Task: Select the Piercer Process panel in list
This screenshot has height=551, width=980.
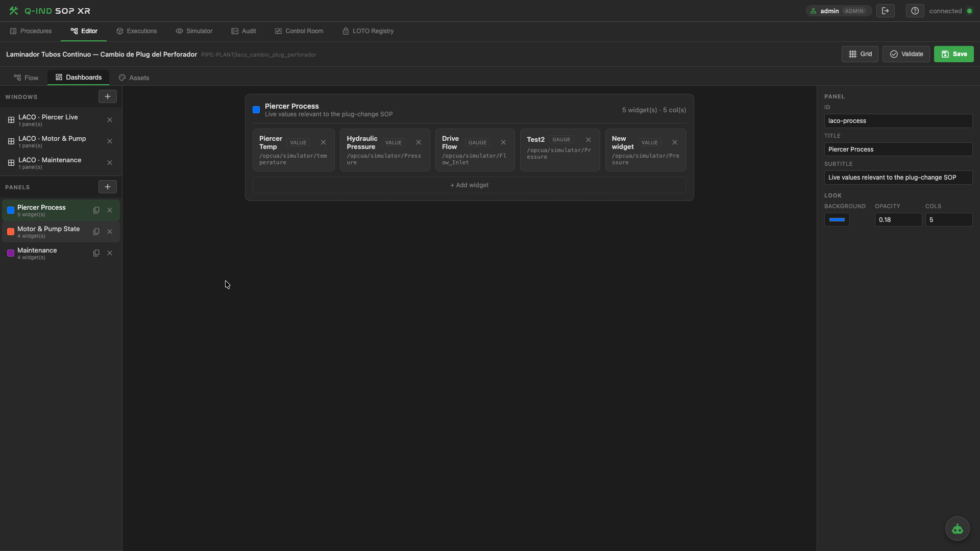Action: (61, 210)
